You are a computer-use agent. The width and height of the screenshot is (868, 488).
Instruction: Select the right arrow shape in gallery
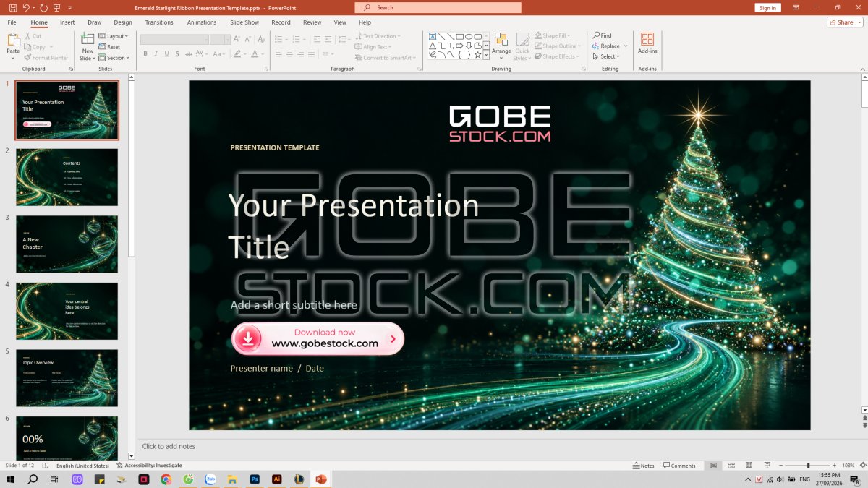click(x=459, y=45)
